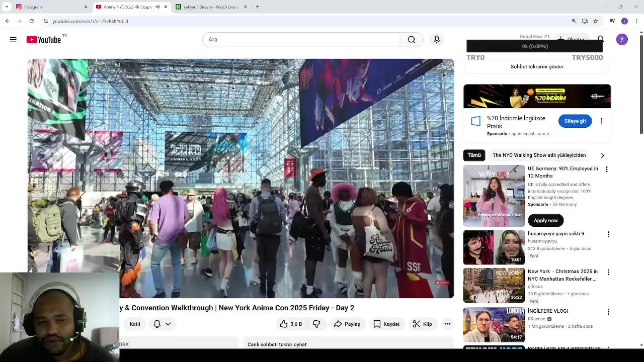Bookmark this page with the star
Image resolution: width=644 pixels, height=362 pixels.
[596, 21]
